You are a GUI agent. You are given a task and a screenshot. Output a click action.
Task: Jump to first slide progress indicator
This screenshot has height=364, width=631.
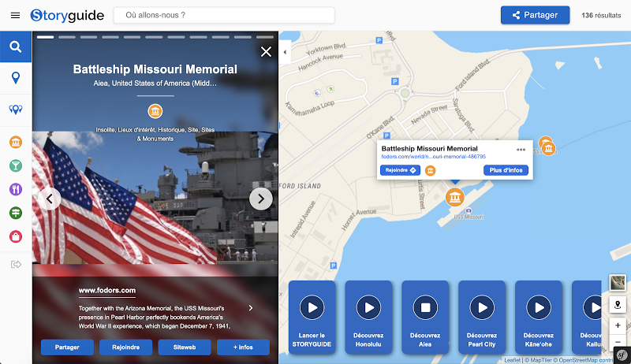tap(46, 37)
